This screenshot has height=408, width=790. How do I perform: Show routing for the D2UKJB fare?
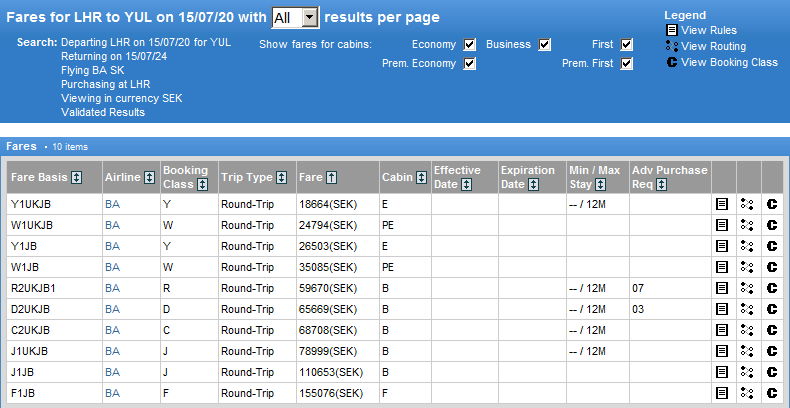click(x=747, y=309)
